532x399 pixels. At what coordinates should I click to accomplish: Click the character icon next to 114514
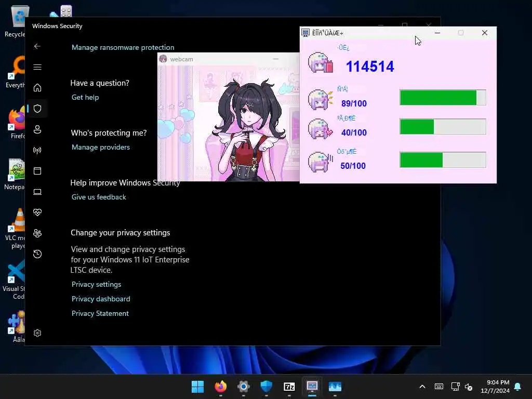coord(320,62)
